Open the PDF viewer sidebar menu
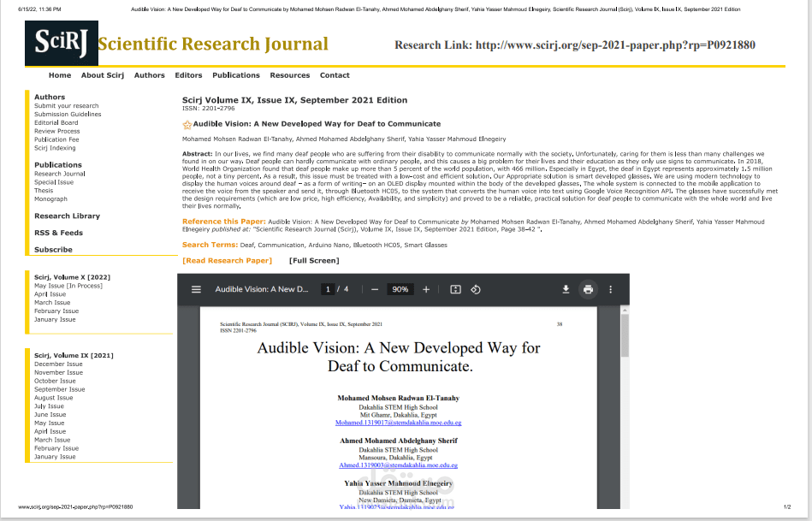This screenshot has height=521, width=812. click(196, 289)
